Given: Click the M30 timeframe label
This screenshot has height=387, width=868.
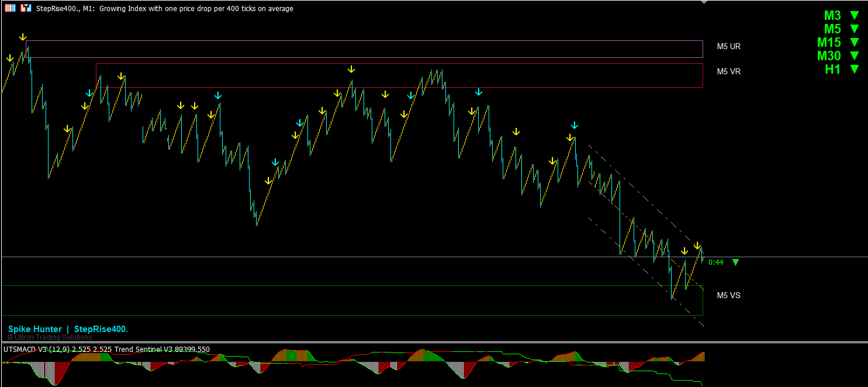Looking at the screenshot, I should 829,56.
